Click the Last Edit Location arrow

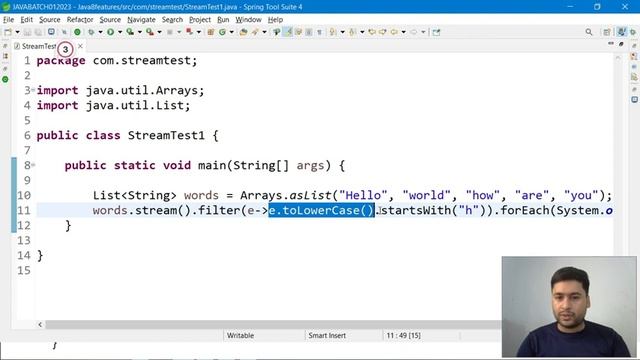(371, 32)
